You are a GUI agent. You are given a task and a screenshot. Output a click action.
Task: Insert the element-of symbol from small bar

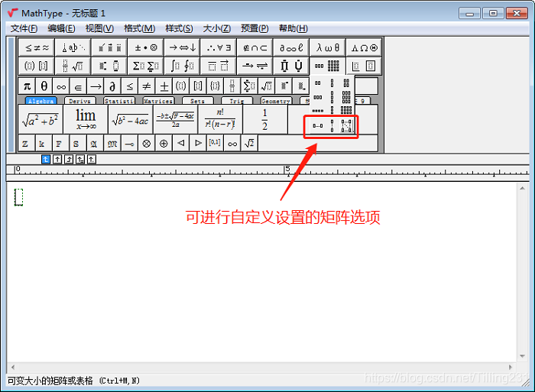pyautogui.click(x=78, y=86)
